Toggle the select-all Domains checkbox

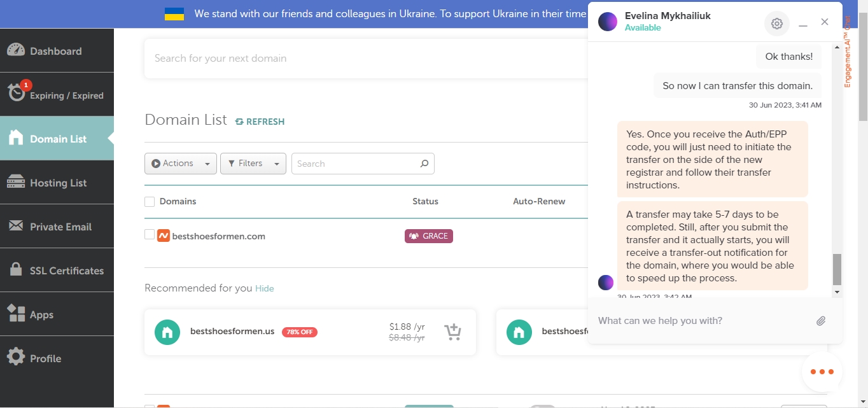[x=150, y=202]
